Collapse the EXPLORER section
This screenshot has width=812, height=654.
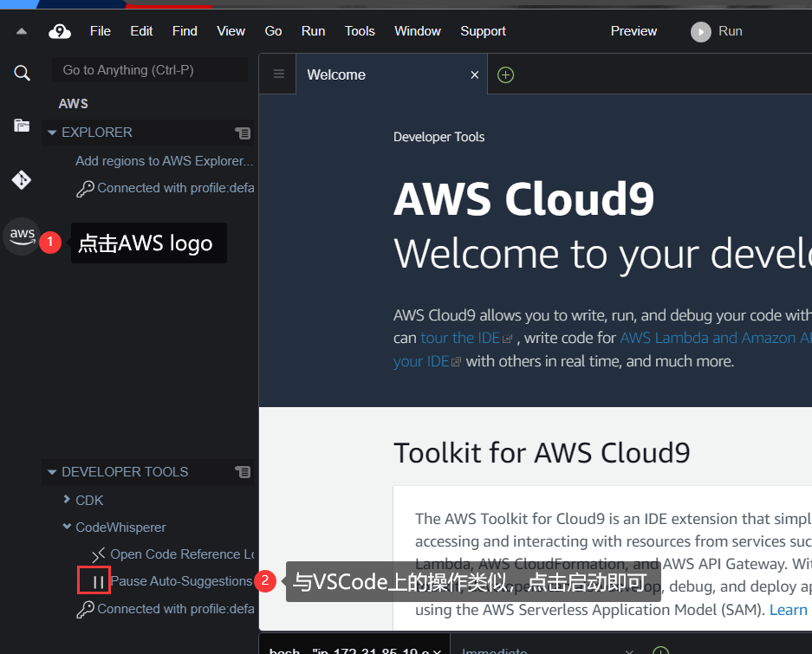pyautogui.click(x=52, y=133)
